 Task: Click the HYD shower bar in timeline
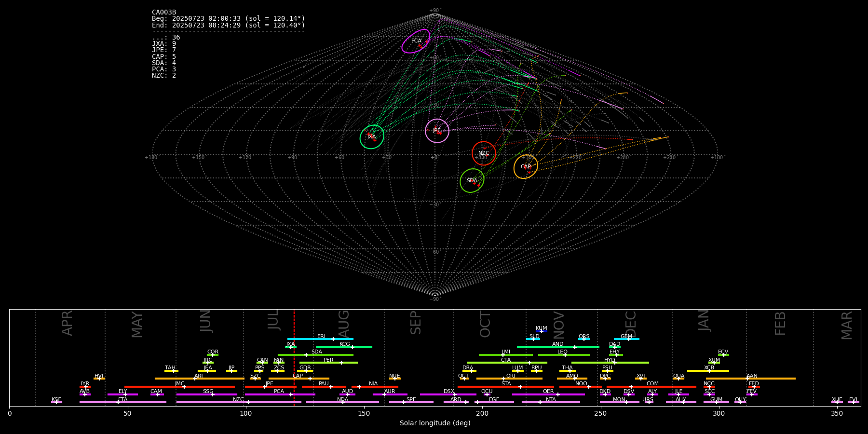click(610, 363)
